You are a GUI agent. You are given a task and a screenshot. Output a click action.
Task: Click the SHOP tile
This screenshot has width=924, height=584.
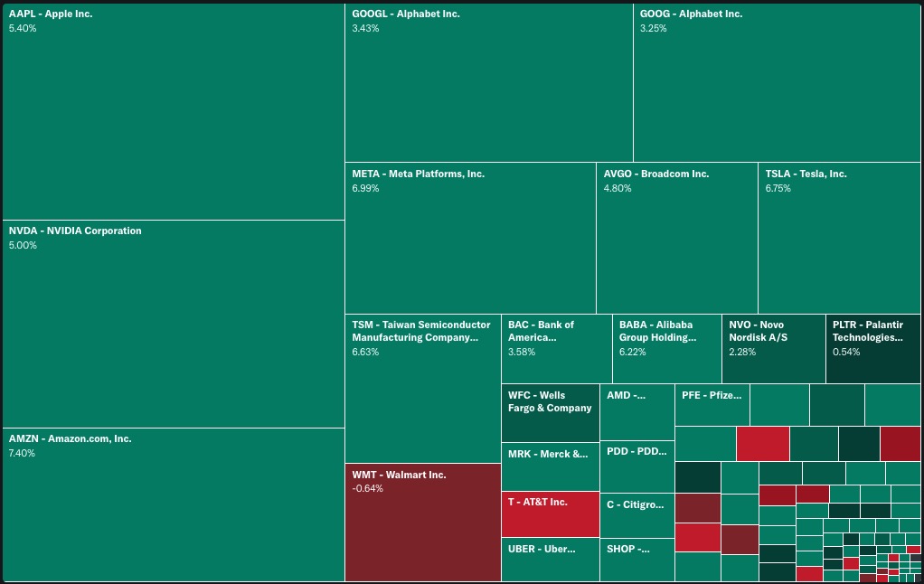click(637, 560)
